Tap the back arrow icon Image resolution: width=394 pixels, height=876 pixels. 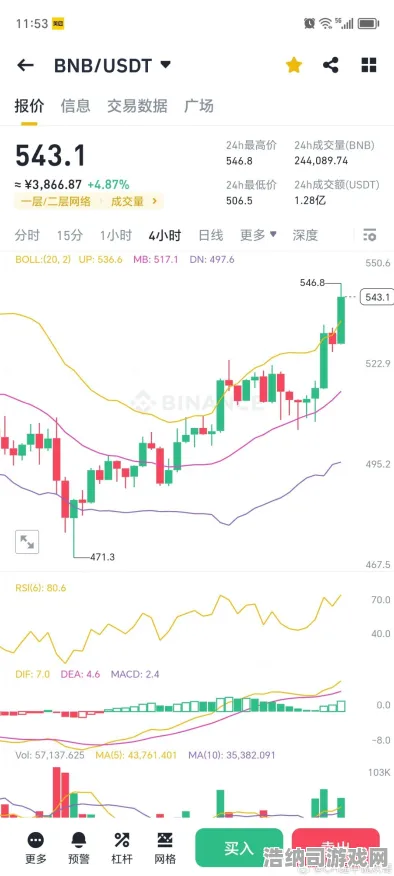tap(25, 65)
